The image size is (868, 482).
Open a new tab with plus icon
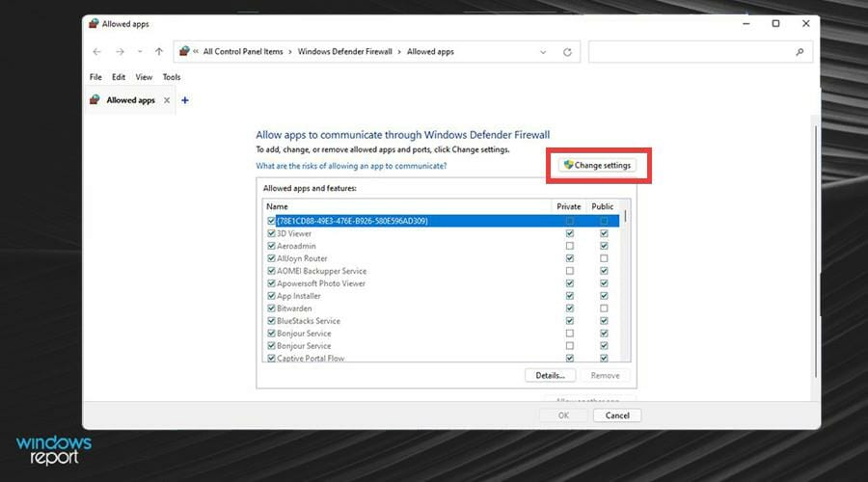(185, 100)
